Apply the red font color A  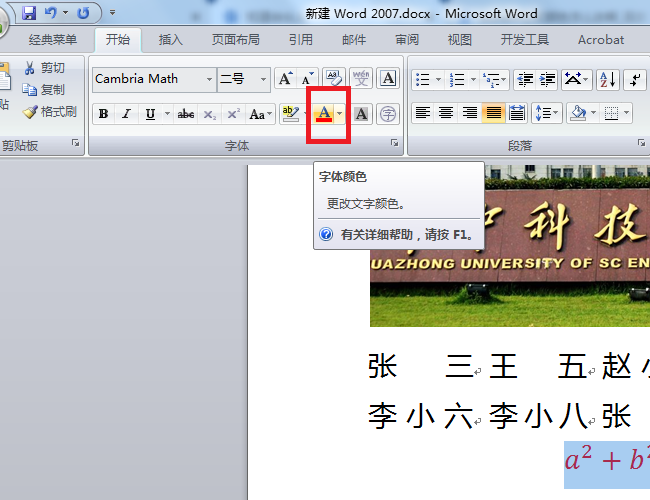pyautogui.click(x=324, y=114)
